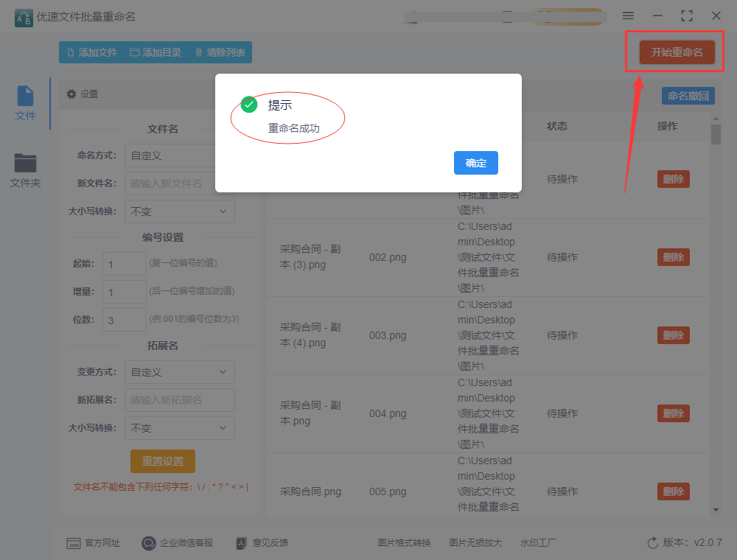737x560 pixels.
Task: Click the 重置设置 reset button
Action: 163,461
